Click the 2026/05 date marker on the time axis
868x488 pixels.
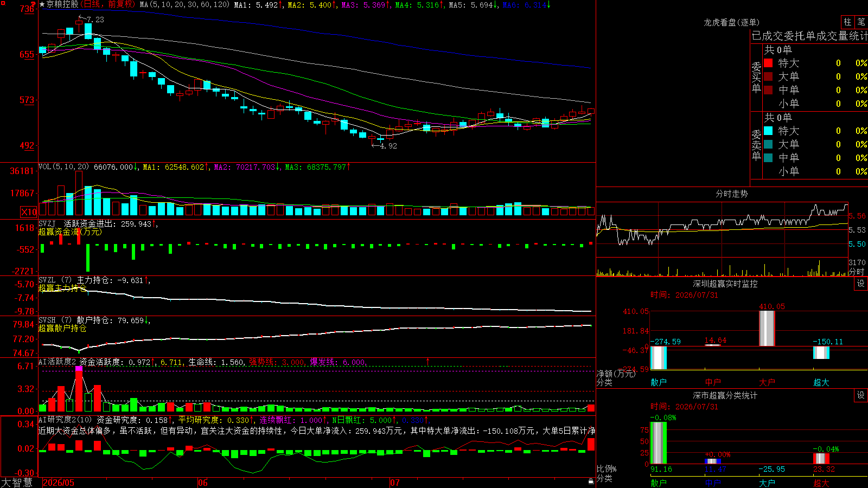[59, 483]
